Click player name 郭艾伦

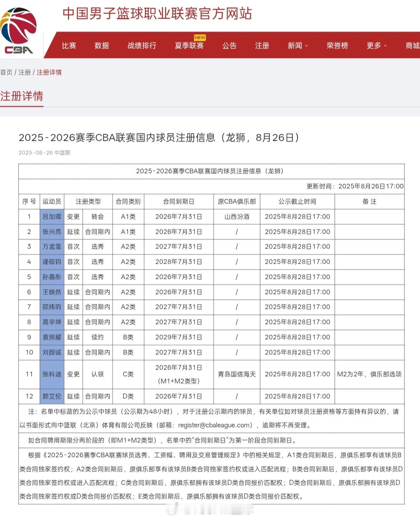coord(52,396)
